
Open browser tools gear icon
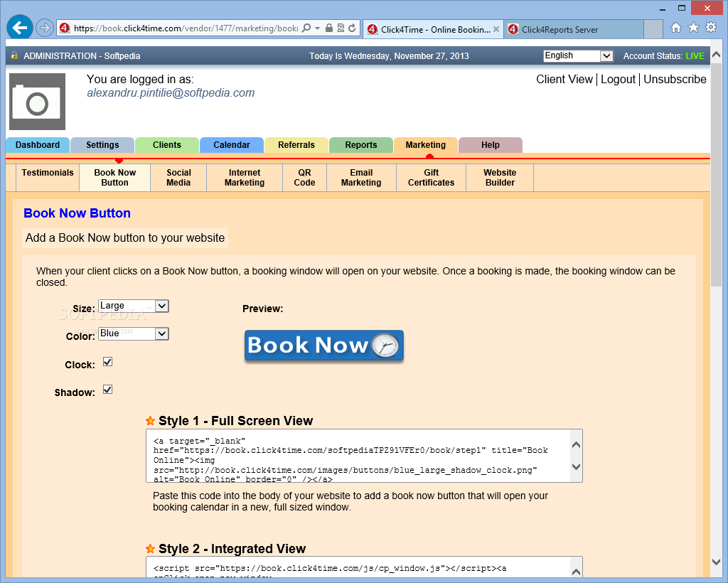click(x=711, y=28)
